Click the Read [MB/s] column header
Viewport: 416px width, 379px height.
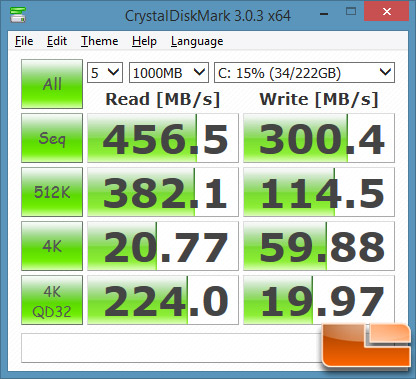click(x=163, y=99)
